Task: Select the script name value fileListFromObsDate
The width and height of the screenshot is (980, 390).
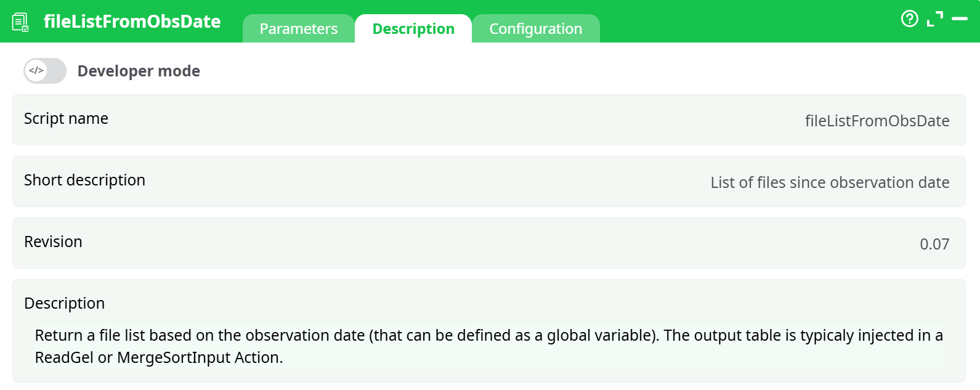Action: 877,121
